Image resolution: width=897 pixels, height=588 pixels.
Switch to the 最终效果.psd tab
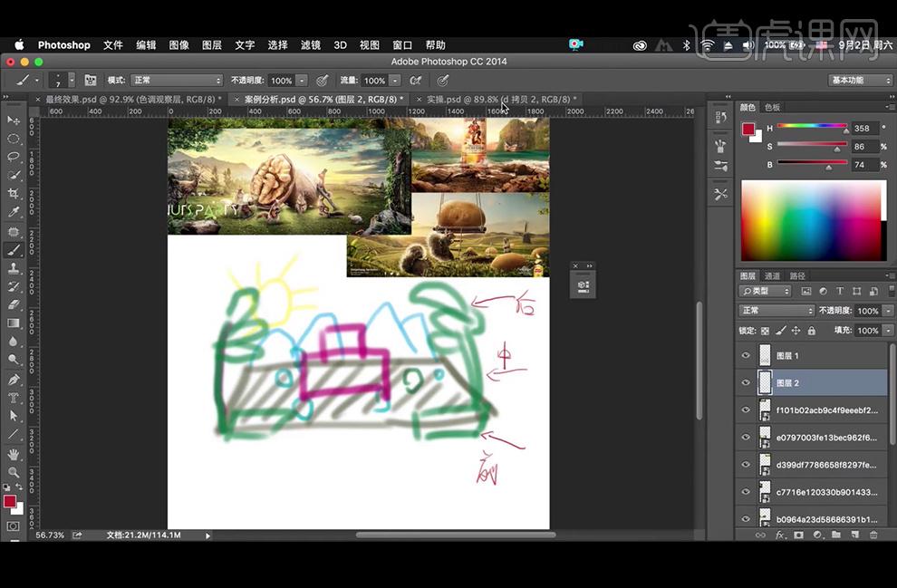(x=133, y=100)
